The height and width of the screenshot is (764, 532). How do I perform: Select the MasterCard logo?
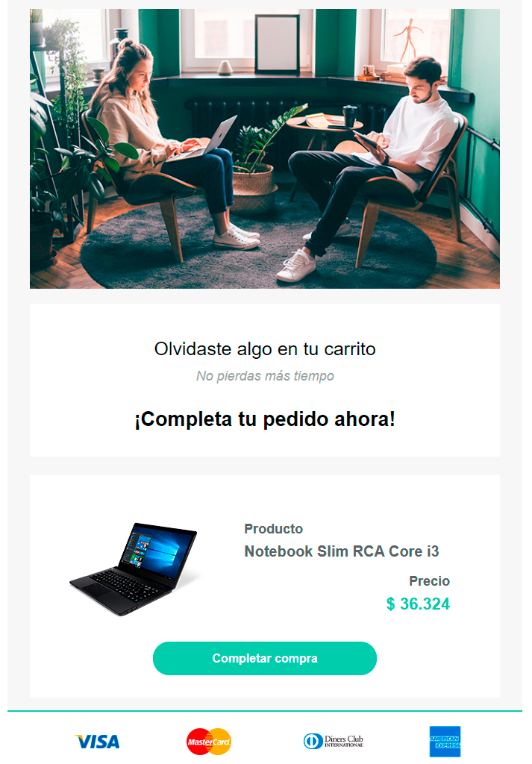(x=209, y=742)
